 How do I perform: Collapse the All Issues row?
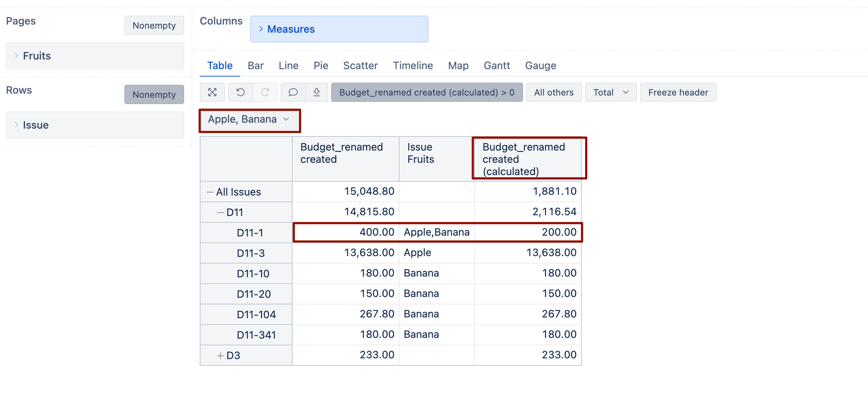click(x=210, y=192)
